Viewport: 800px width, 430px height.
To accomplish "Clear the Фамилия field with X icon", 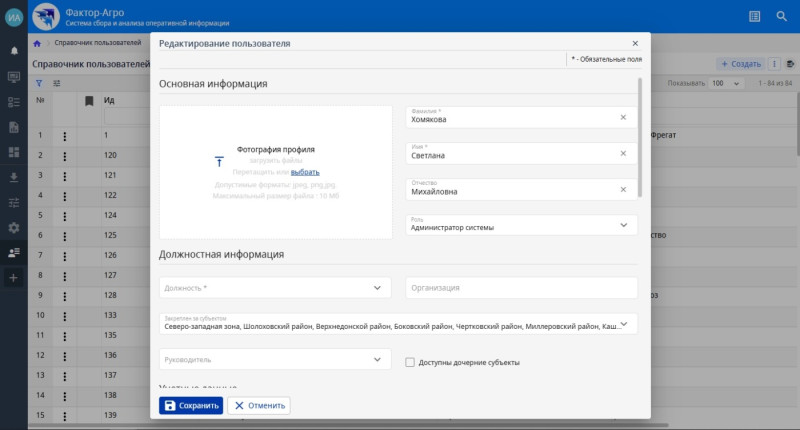I will click(622, 117).
